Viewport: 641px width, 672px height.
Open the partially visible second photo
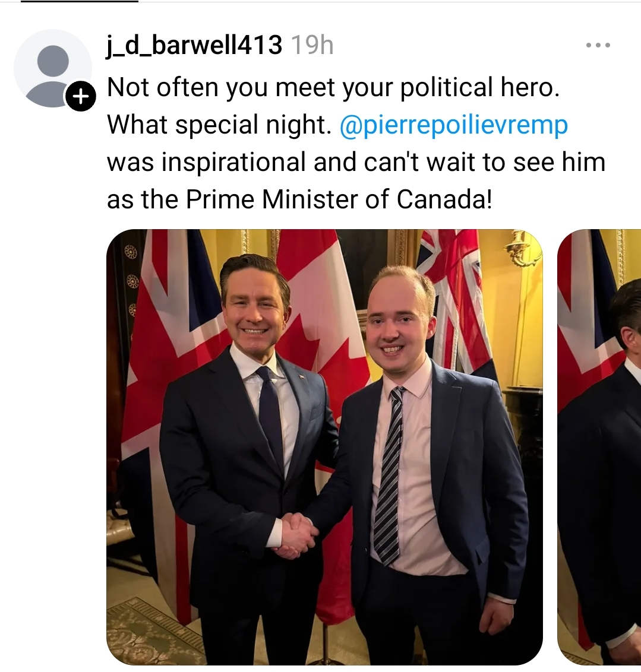tap(599, 447)
